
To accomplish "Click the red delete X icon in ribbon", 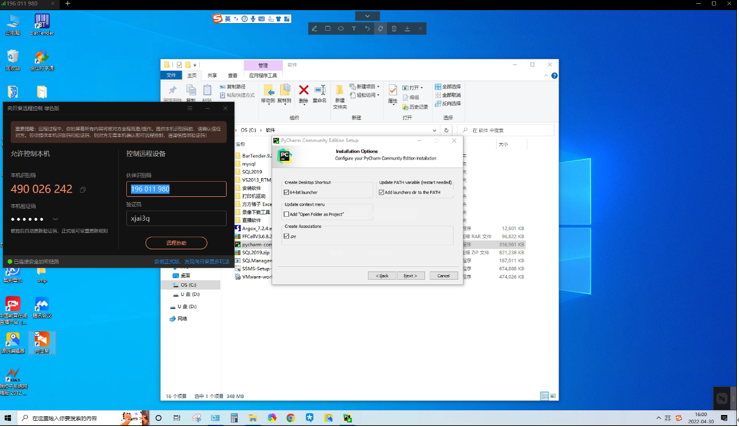I will pyautogui.click(x=304, y=90).
